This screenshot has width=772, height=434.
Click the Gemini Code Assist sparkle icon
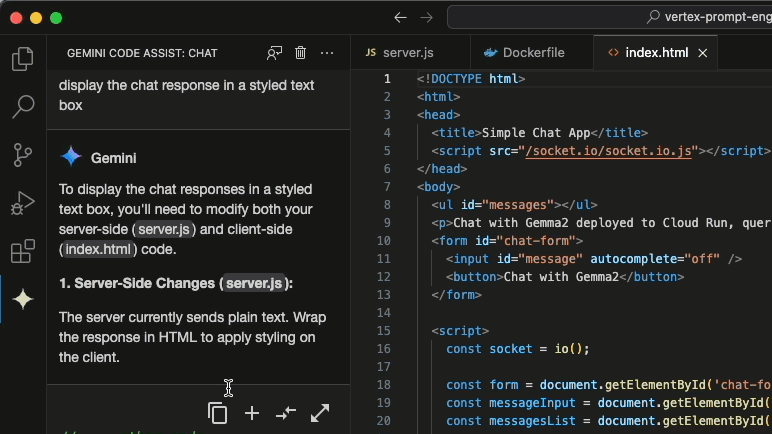point(22,299)
